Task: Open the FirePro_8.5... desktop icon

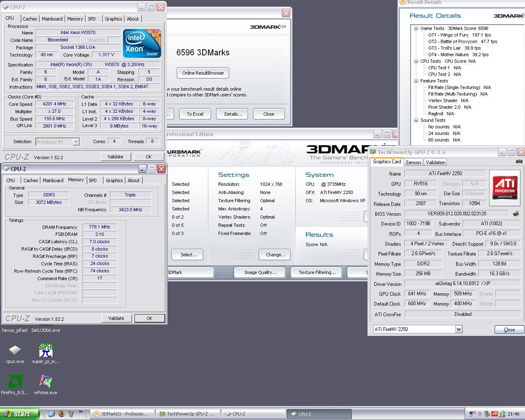Action: (x=15, y=385)
